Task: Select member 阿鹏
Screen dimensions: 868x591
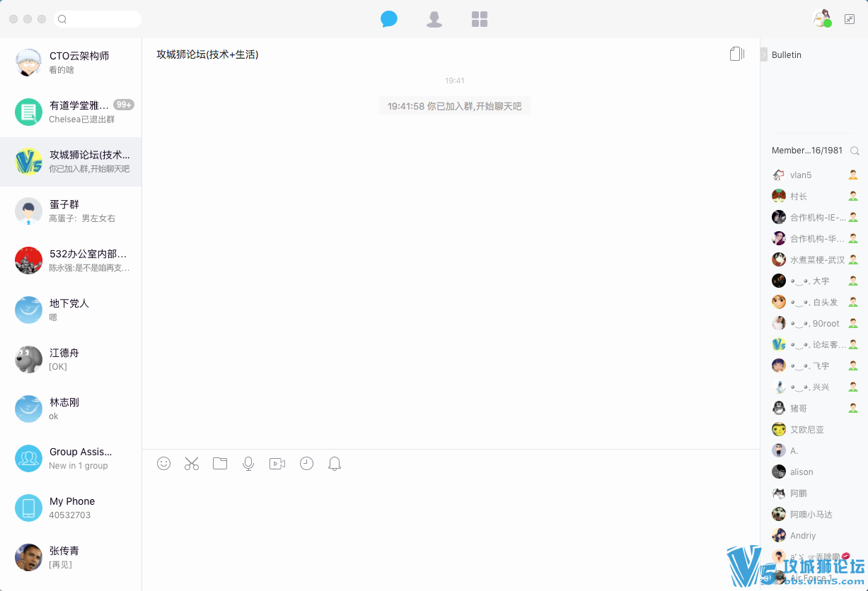Action: point(814,493)
